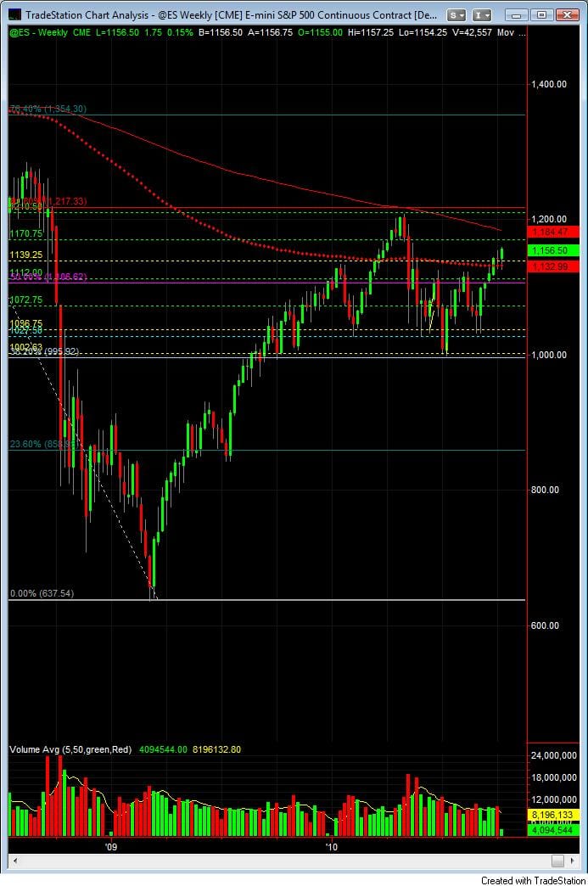This screenshot has width=588, height=886.
Task: Click the red 1,132.99 price marker
Action: pyautogui.click(x=555, y=267)
